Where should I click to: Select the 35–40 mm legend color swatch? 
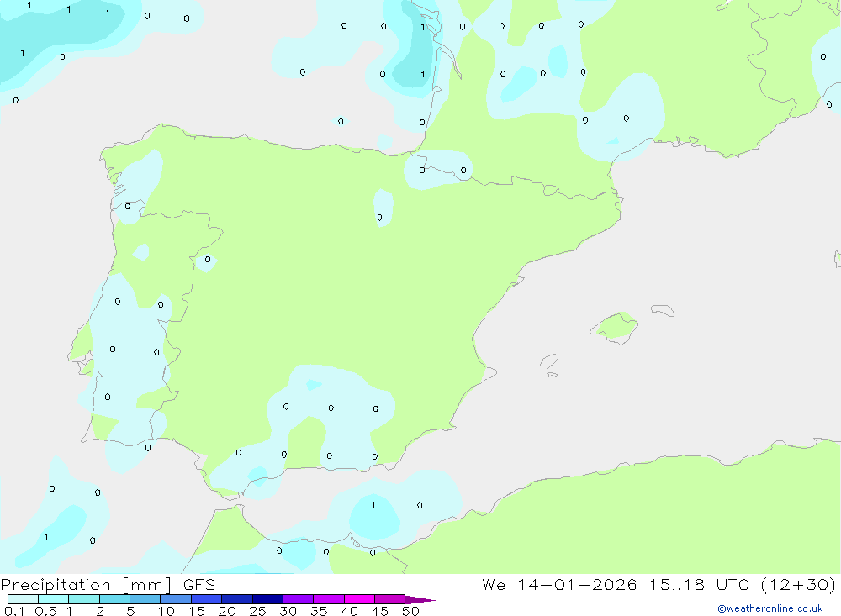[328, 599]
